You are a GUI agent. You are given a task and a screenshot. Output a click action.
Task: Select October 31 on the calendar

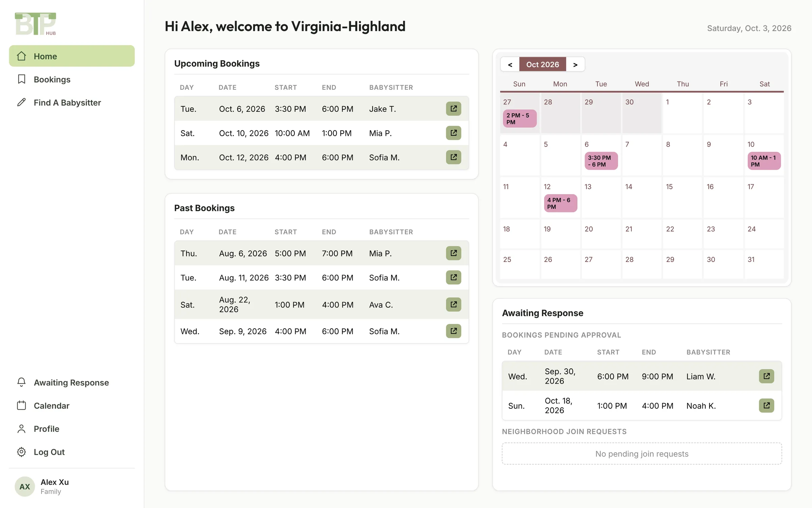tap(764, 264)
